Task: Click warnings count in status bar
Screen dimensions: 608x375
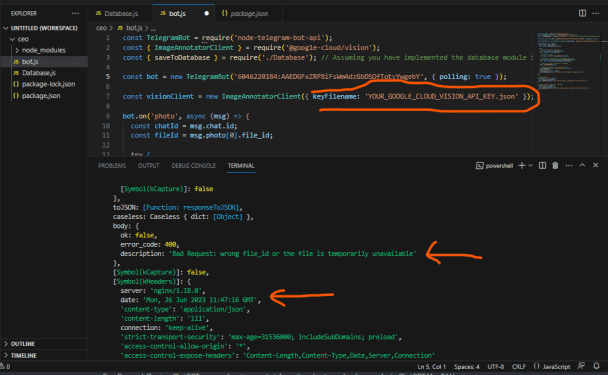Action: [x=5, y=366]
